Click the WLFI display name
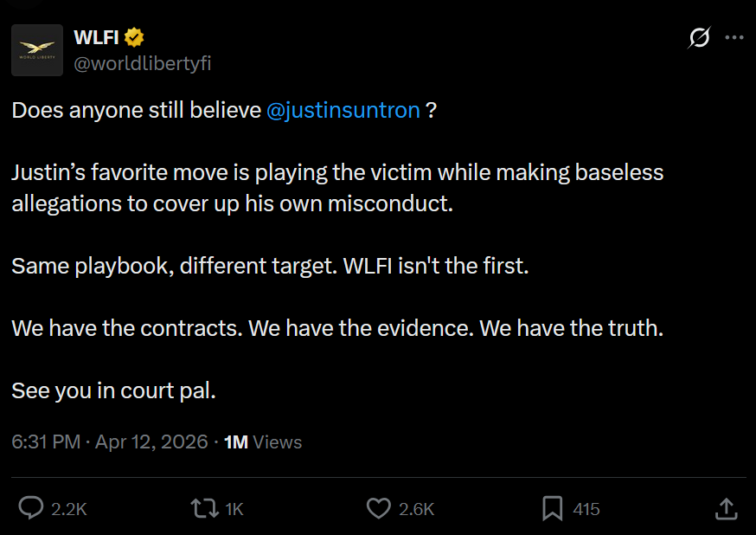Viewport: 756px width, 535px height. click(96, 37)
